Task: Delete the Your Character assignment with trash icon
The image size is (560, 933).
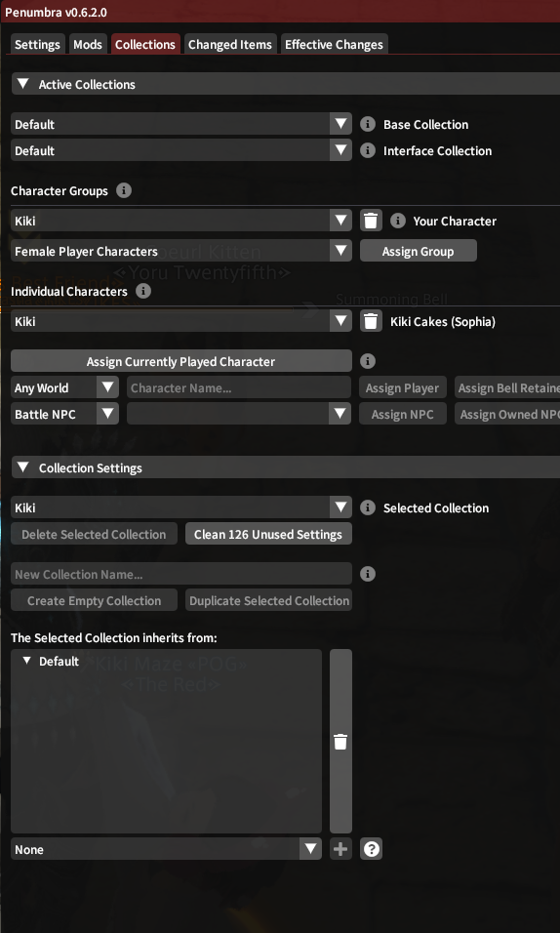Action: 371,221
